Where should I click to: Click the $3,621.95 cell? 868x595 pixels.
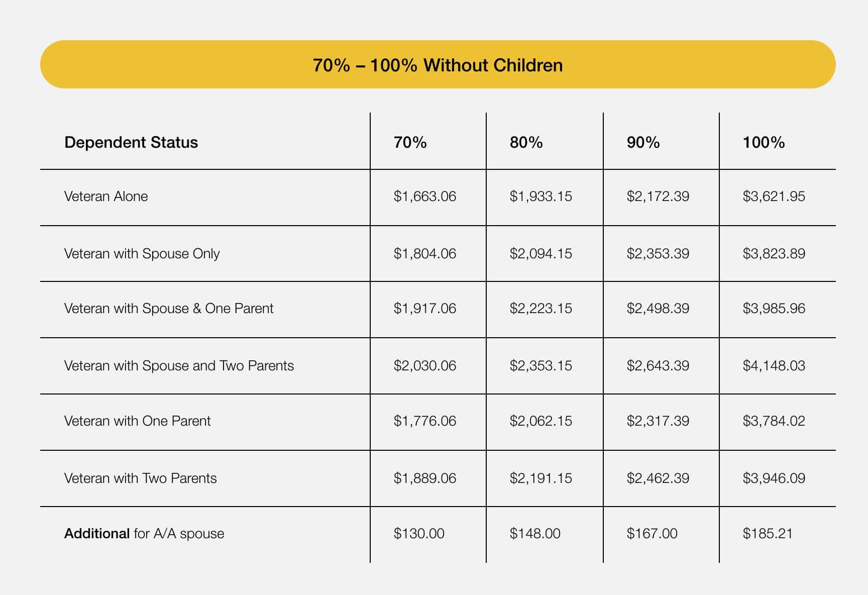tap(774, 196)
